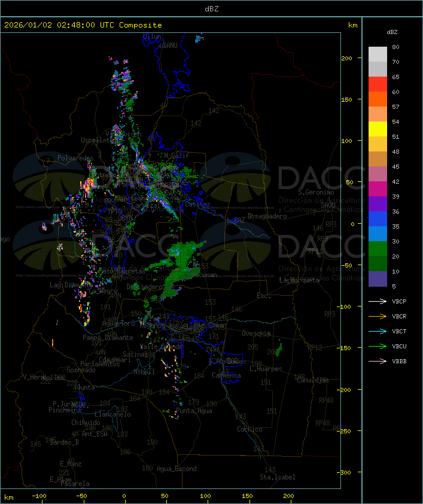
Task: Click the 'Punta_Agua' map label
Action: pos(194,411)
